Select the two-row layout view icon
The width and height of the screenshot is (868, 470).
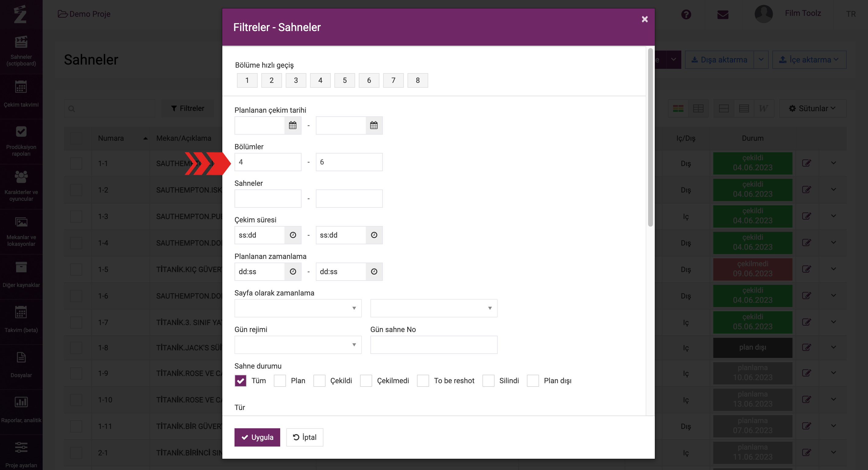(723, 108)
